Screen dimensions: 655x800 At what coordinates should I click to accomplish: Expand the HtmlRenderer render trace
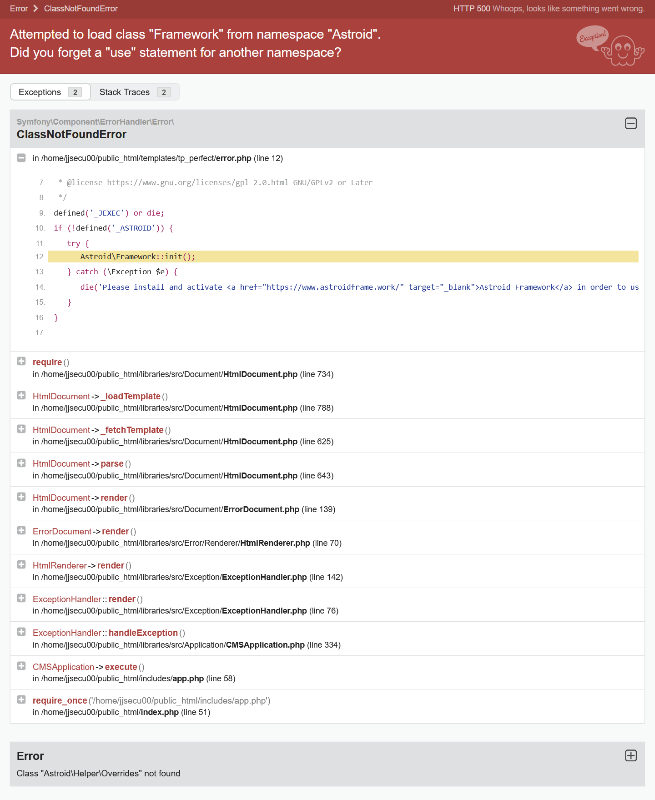(x=21, y=565)
